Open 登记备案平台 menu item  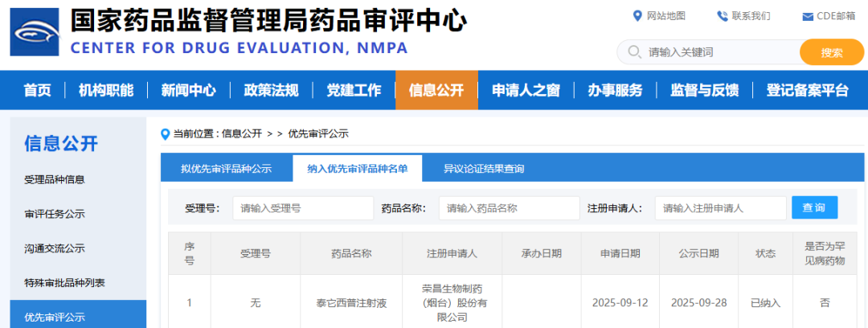tap(807, 90)
